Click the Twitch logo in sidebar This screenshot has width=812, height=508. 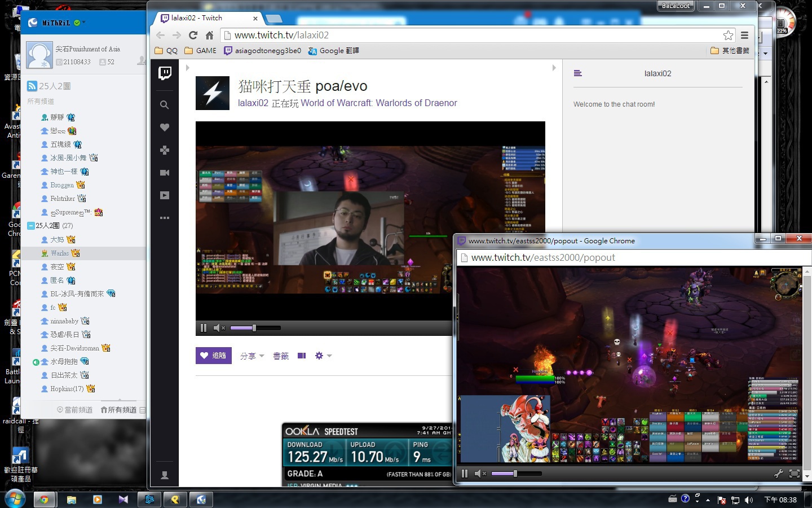pos(165,73)
